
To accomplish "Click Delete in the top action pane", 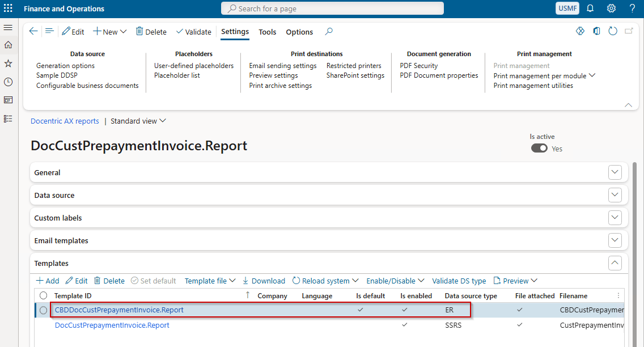I will coord(151,32).
